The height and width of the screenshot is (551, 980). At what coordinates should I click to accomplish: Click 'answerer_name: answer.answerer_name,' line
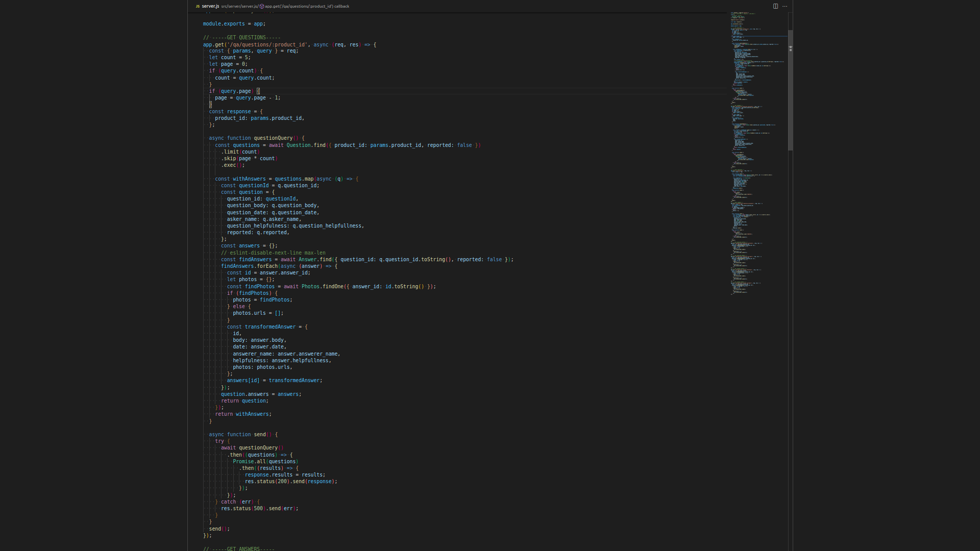286,354
